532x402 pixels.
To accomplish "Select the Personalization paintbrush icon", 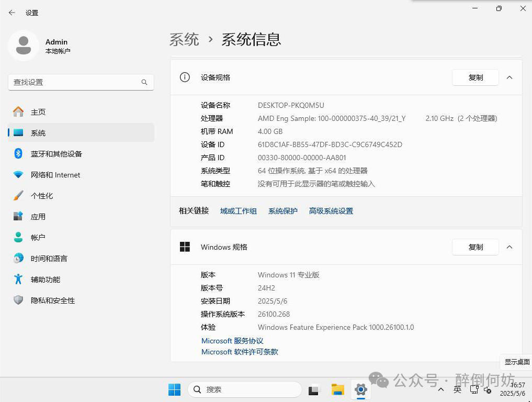I will coord(18,195).
